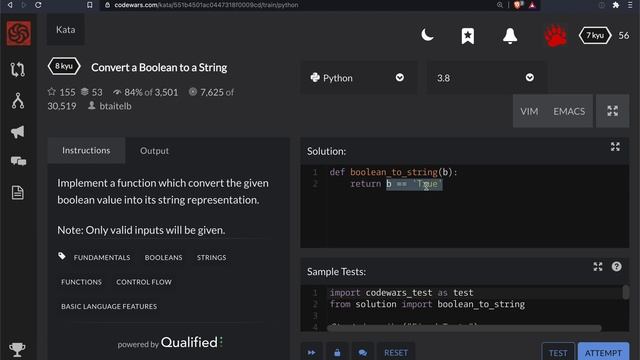Viewport: 640px width, 360px height.
Task: Click the TEST button
Action: click(558, 353)
